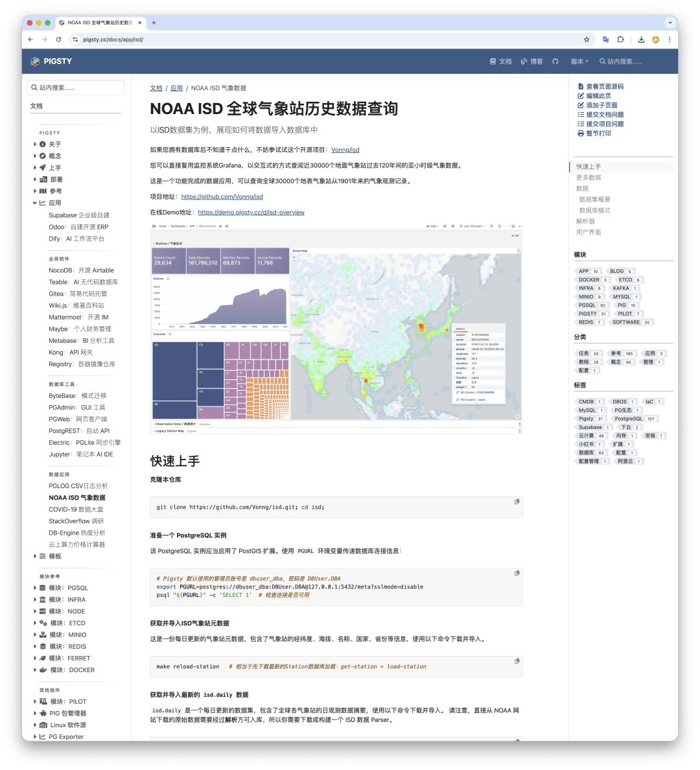Bookmark this page with the star icon
The image size is (700, 770).
[x=587, y=40]
